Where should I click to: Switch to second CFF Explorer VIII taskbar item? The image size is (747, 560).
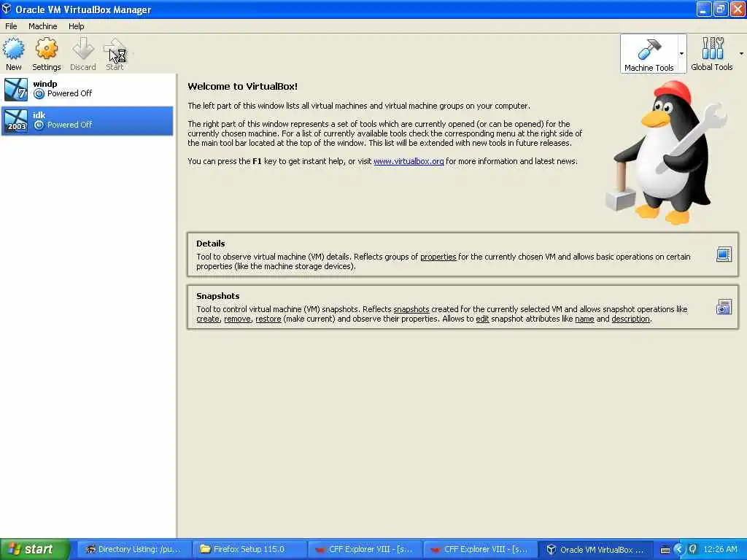click(479, 549)
